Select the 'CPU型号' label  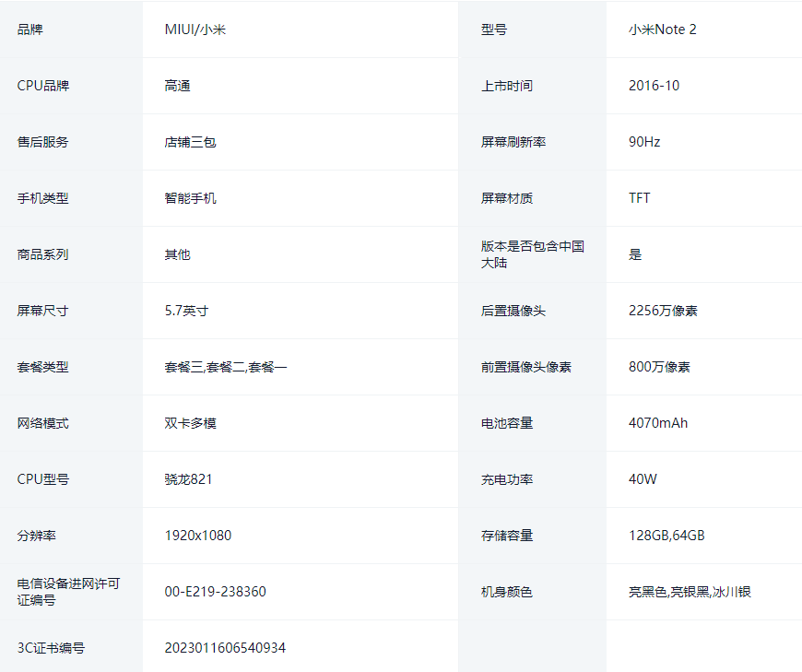(x=43, y=479)
